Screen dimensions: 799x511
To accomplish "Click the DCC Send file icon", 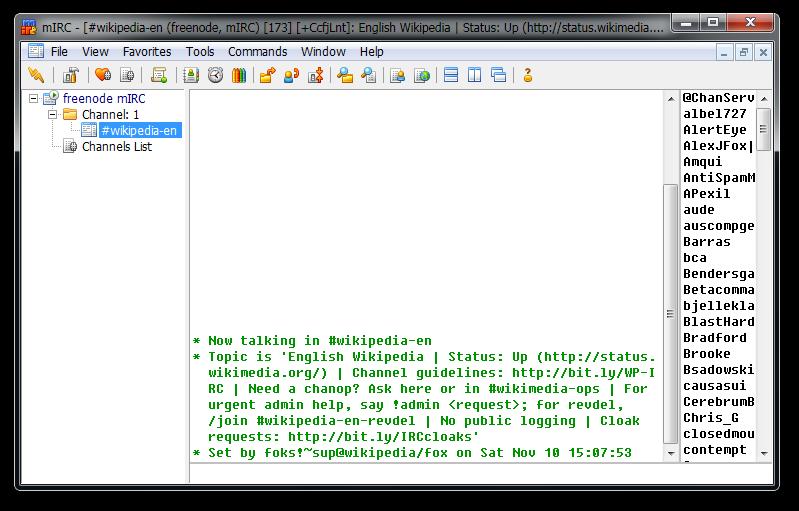I will pyautogui.click(x=268, y=75).
